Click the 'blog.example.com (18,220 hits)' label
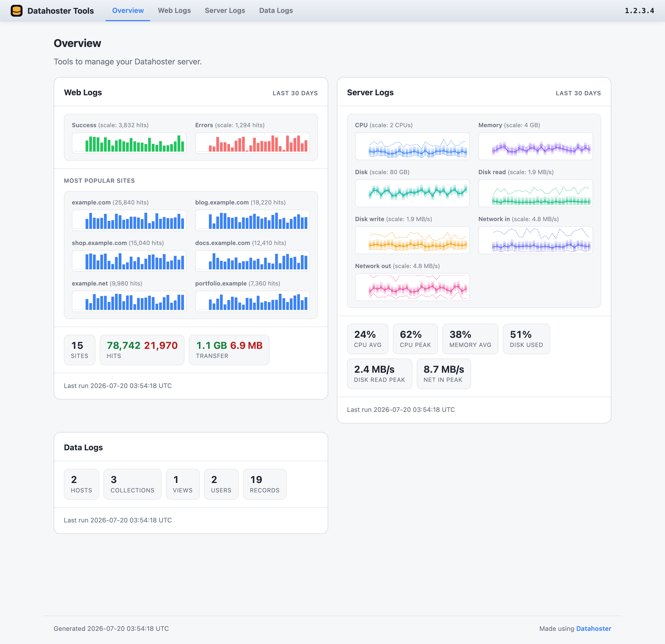The width and height of the screenshot is (665, 644). coord(240,202)
